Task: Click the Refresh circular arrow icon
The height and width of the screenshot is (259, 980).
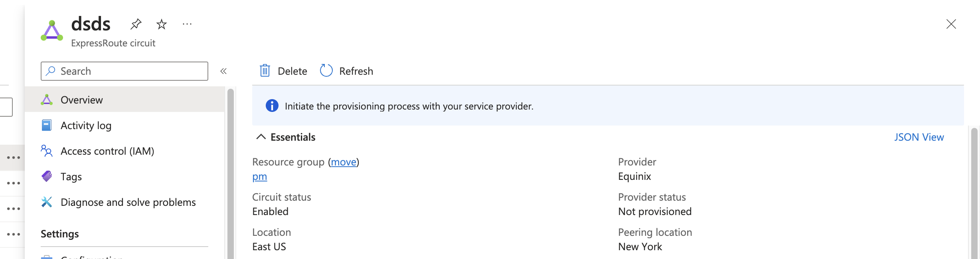Action: pyautogui.click(x=326, y=70)
